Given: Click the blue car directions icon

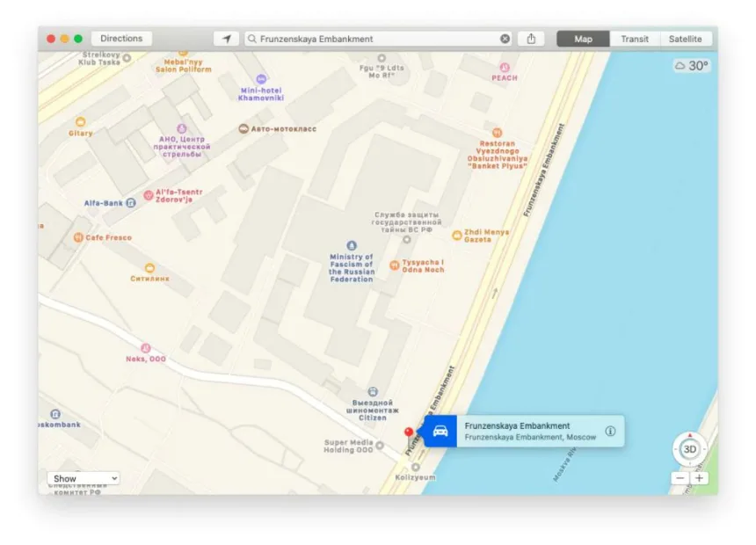Looking at the screenshot, I should 440,432.
